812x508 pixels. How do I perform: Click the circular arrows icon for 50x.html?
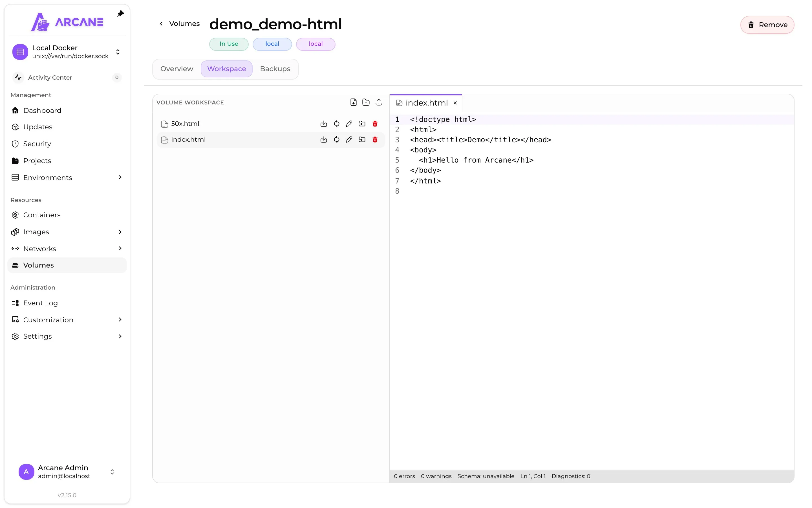pyautogui.click(x=337, y=124)
